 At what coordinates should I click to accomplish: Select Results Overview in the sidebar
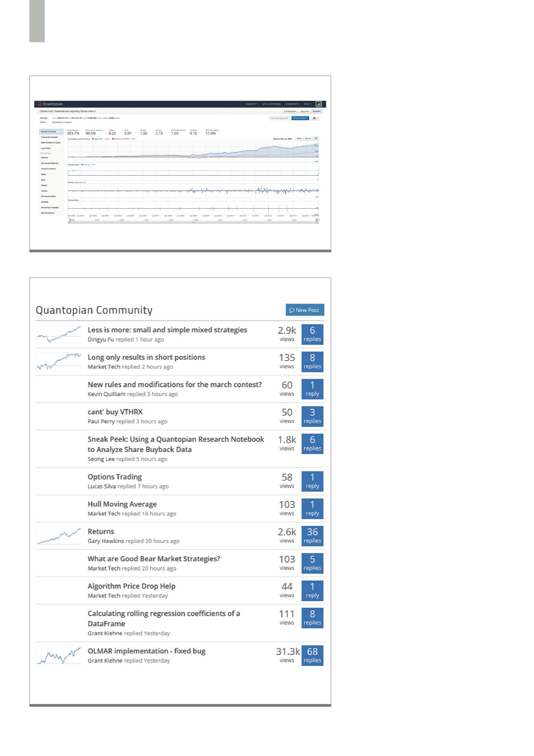[51, 131]
